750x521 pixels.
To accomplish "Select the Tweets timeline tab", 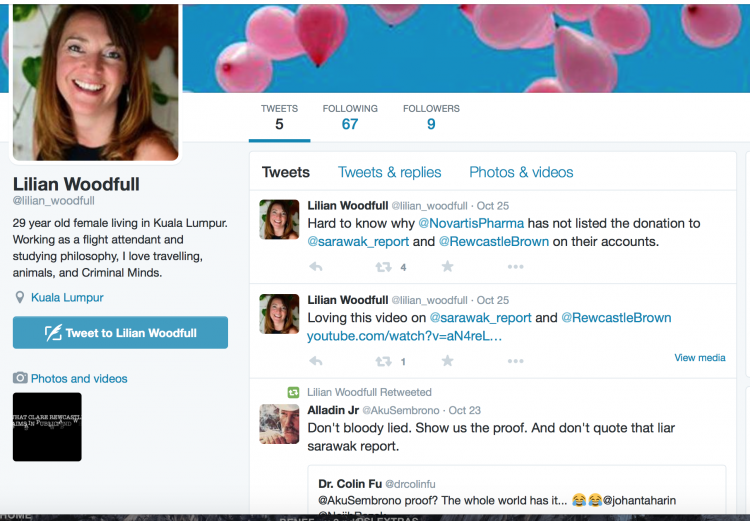I will click(286, 172).
